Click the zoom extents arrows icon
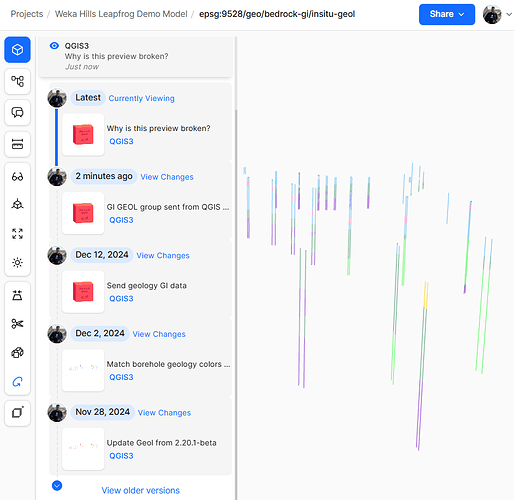The height and width of the screenshot is (500, 514). click(x=17, y=234)
